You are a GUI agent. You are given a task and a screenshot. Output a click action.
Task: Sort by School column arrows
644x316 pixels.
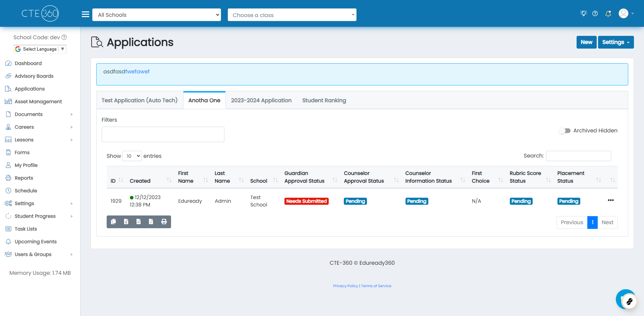pyautogui.click(x=275, y=180)
